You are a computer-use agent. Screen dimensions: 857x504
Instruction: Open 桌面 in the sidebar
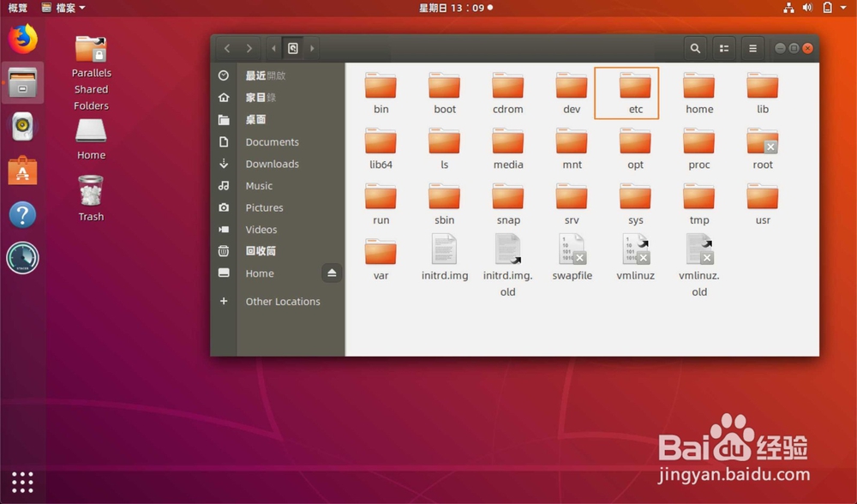pyautogui.click(x=279, y=119)
